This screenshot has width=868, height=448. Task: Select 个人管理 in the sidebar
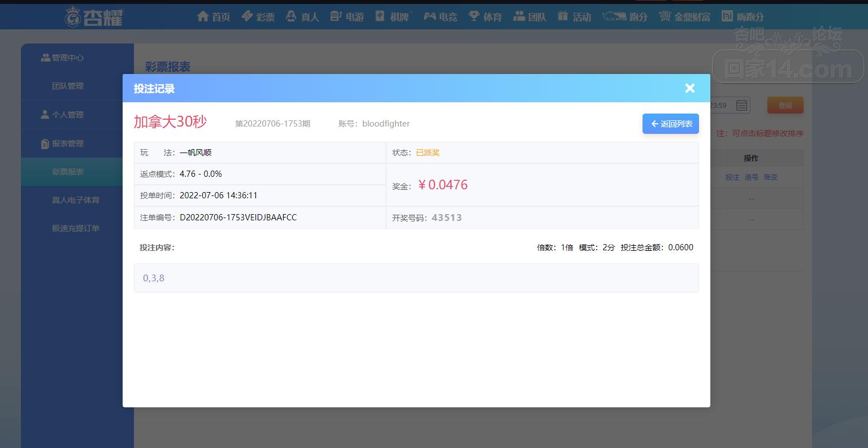point(62,115)
